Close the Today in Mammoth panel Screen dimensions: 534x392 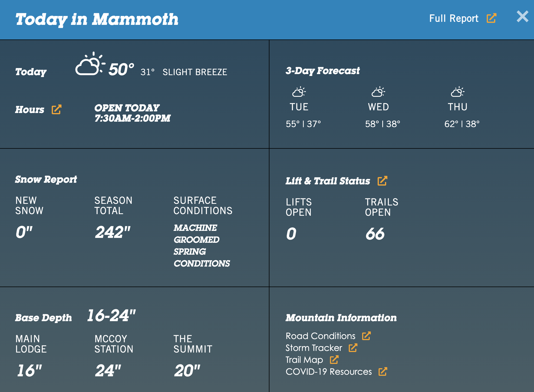[522, 16]
